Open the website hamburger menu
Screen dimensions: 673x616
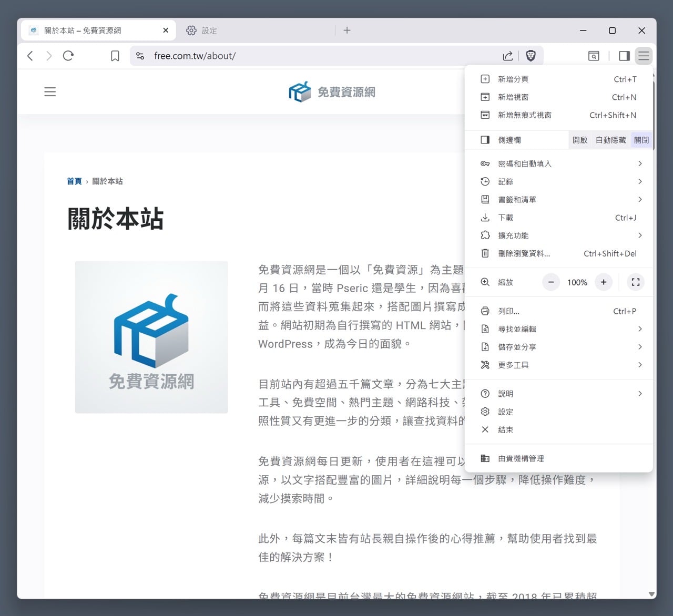pos(50,92)
